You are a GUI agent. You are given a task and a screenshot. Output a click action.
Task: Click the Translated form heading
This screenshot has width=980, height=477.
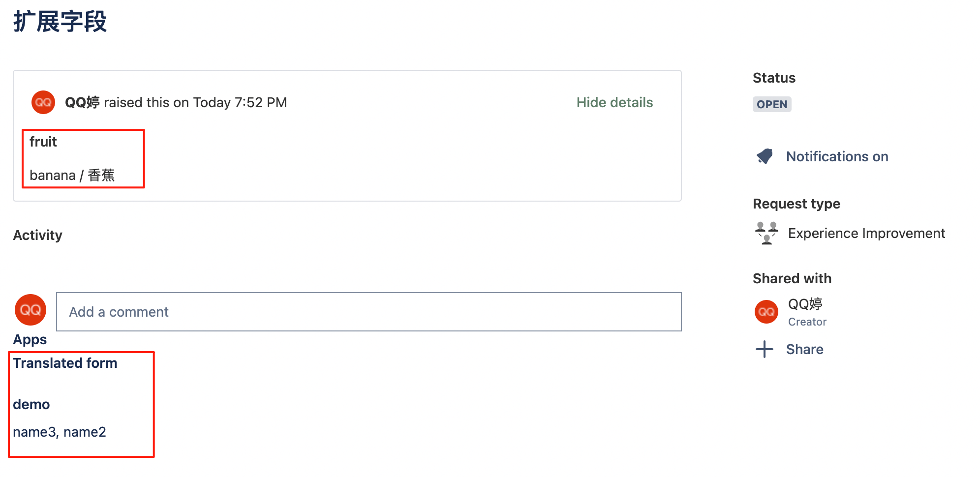pyautogui.click(x=65, y=363)
